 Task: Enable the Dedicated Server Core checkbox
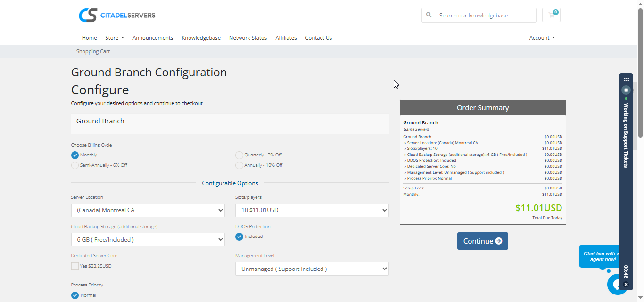point(75,266)
